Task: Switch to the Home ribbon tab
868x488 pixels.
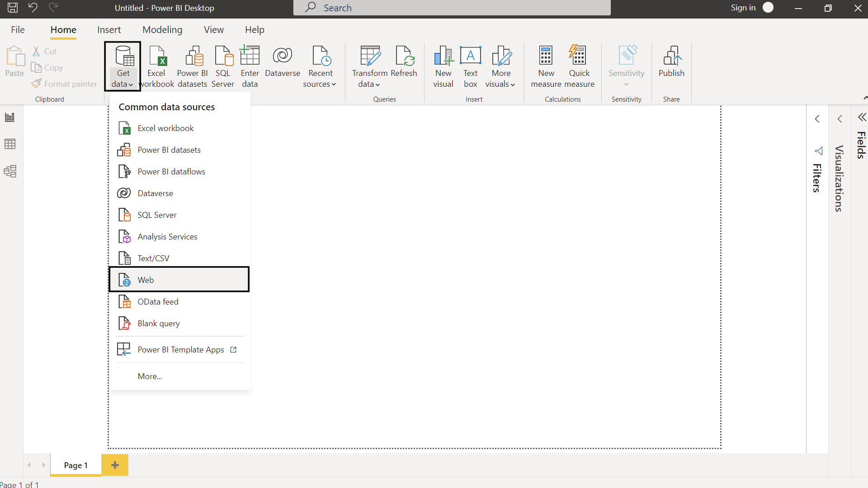Action: (63, 30)
